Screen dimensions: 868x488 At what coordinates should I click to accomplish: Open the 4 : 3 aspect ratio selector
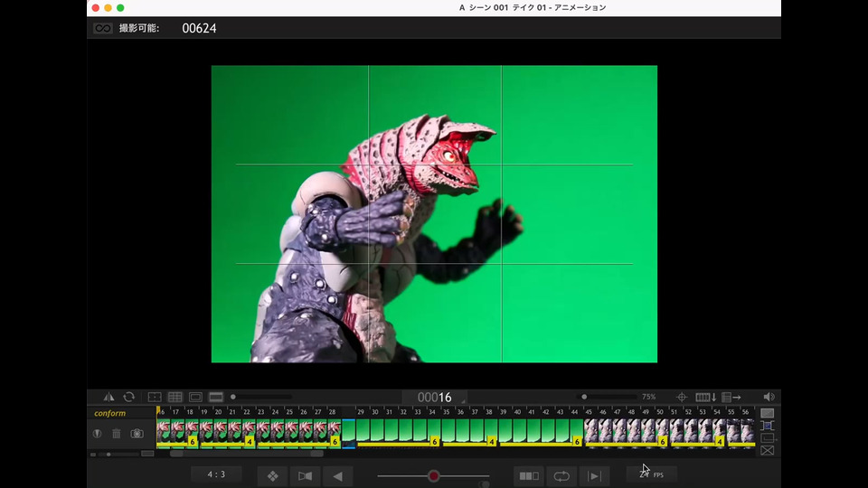(x=216, y=474)
